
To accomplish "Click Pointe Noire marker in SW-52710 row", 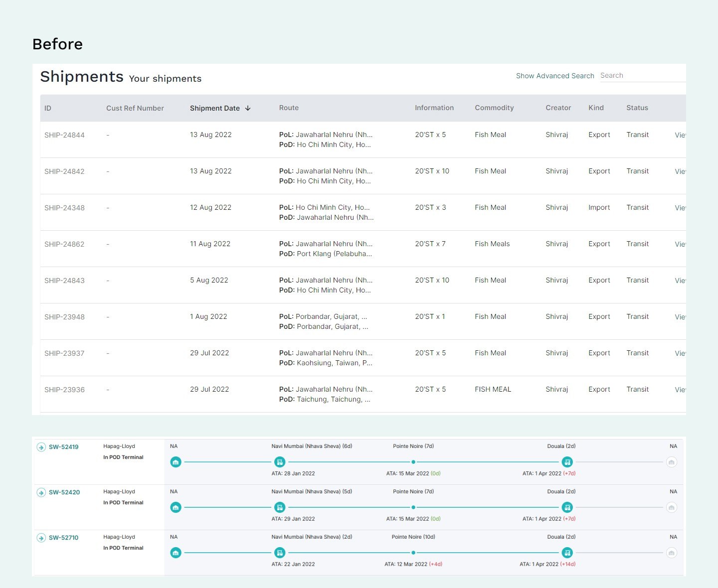I will [x=413, y=553].
